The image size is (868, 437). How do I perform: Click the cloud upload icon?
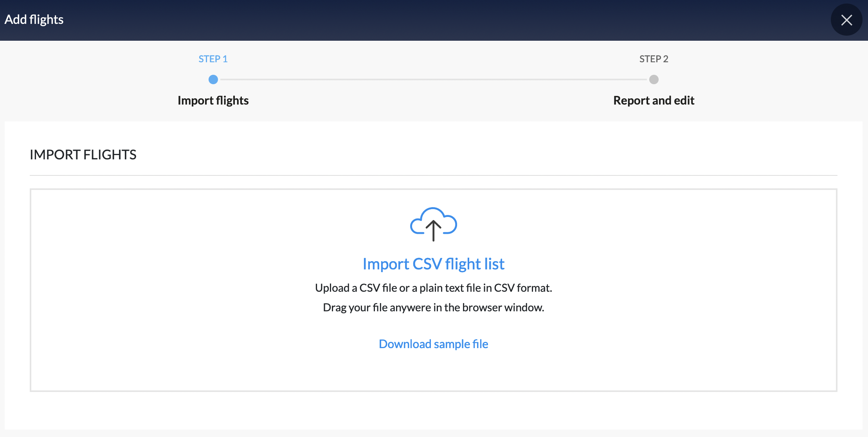(x=434, y=224)
